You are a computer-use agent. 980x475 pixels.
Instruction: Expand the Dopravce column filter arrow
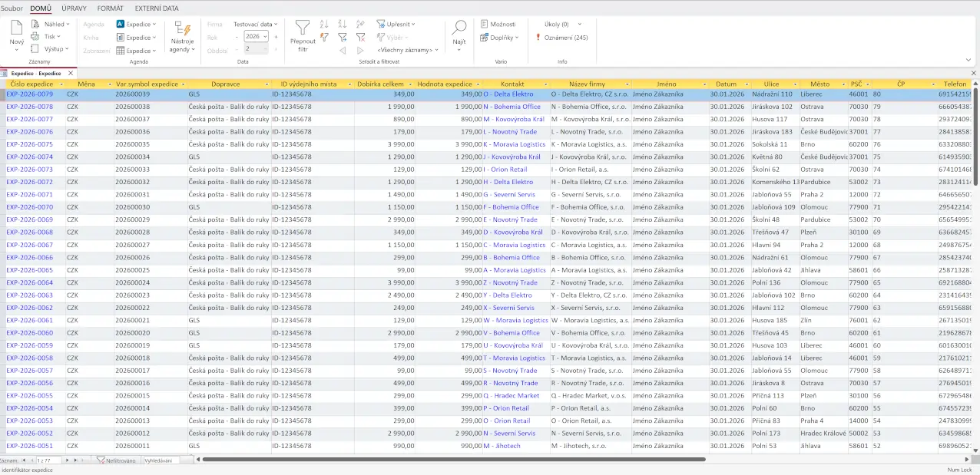tap(267, 84)
